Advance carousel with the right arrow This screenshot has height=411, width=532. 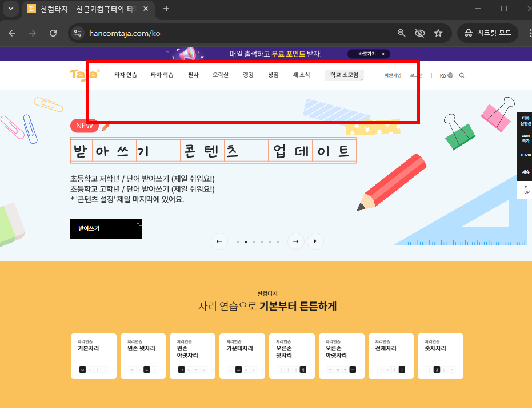[x=295, y=241]
